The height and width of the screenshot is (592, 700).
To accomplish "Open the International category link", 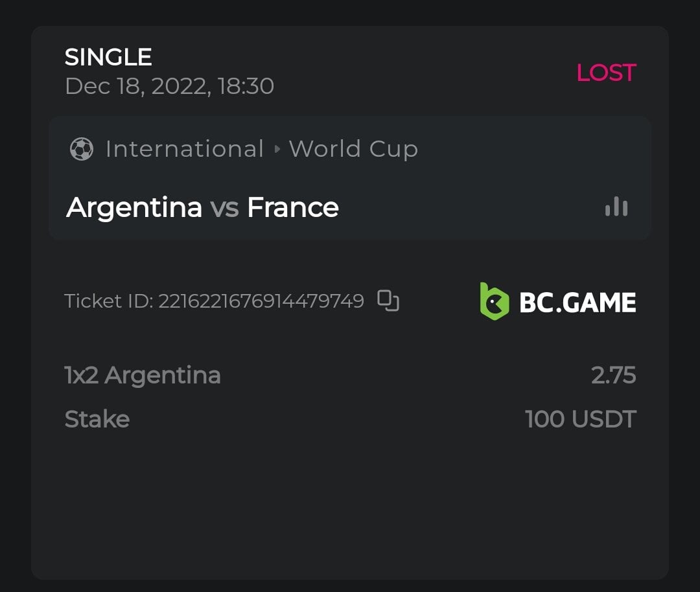I will pyautogui.click(x=185, y=149).
